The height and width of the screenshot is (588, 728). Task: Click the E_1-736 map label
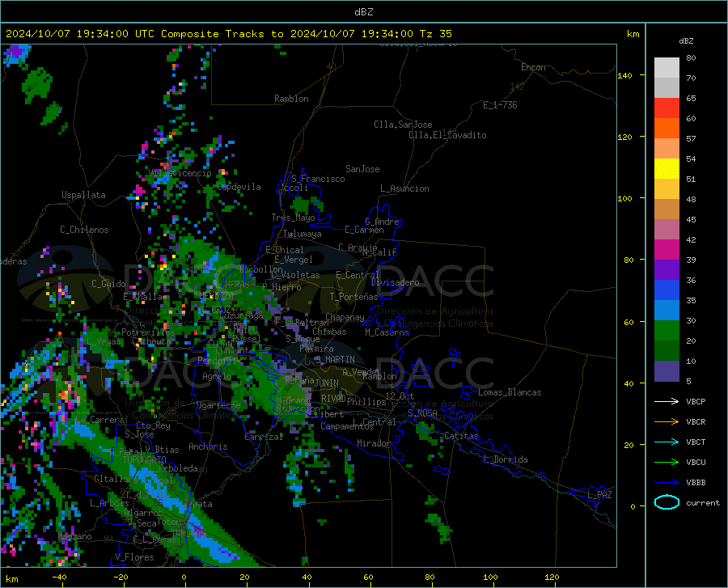[x=500, y=105]
